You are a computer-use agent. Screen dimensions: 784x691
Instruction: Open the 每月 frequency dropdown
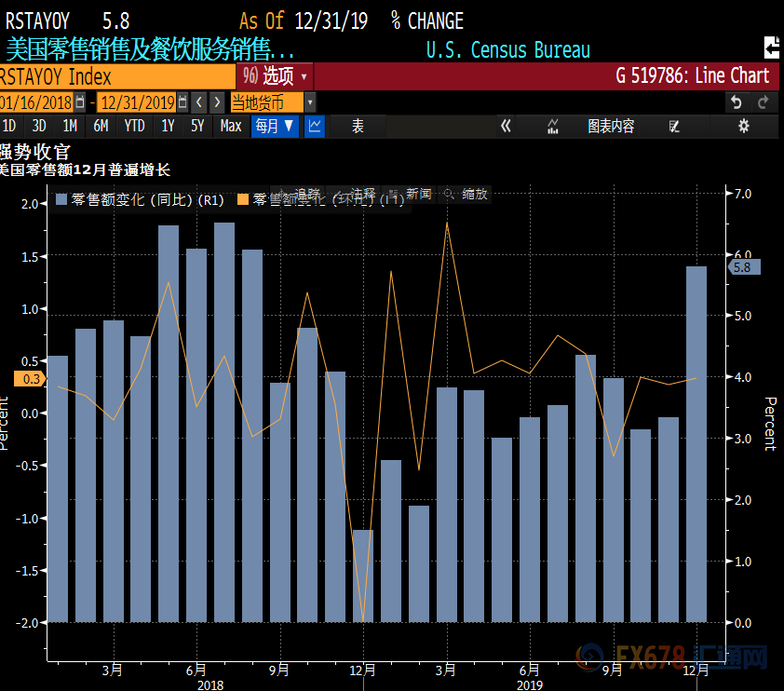pos(275,126)
